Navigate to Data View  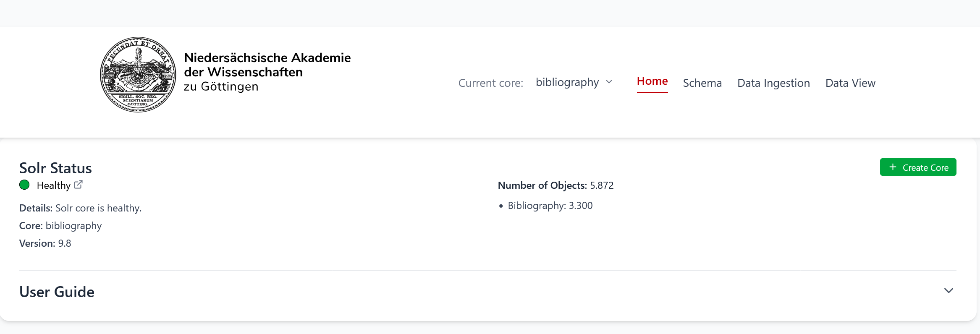click(850, 83)
